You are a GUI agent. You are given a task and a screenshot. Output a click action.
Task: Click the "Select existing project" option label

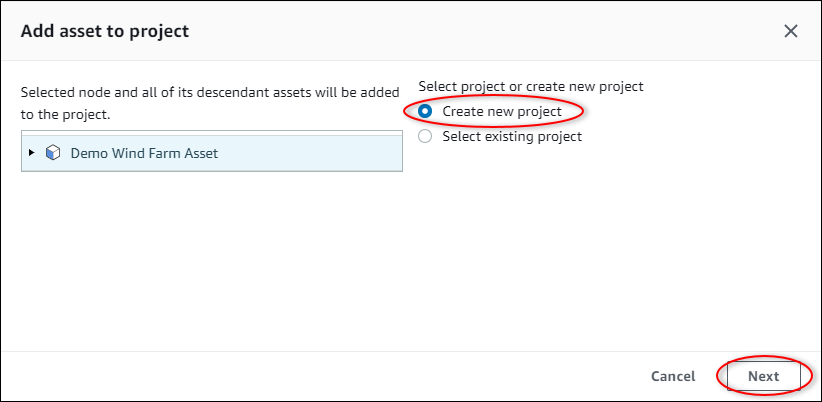tap(512, 136)
